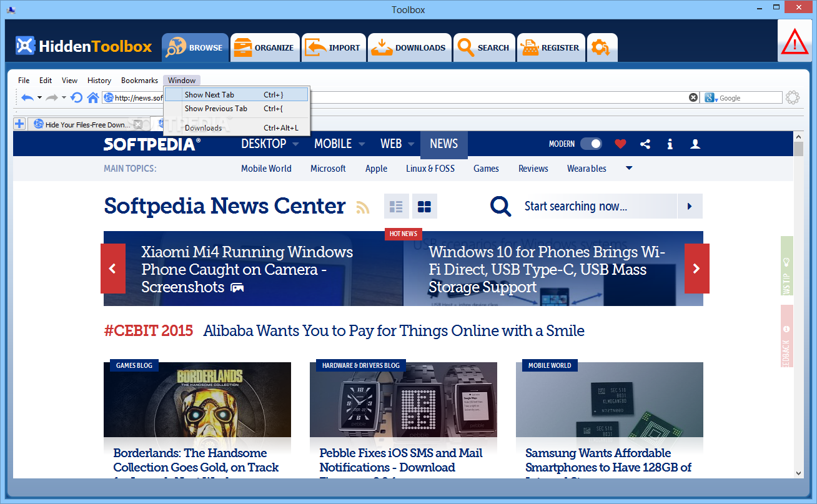
Task: Expand the forward history dropdown arrow
Action: [x=64, y=98]
